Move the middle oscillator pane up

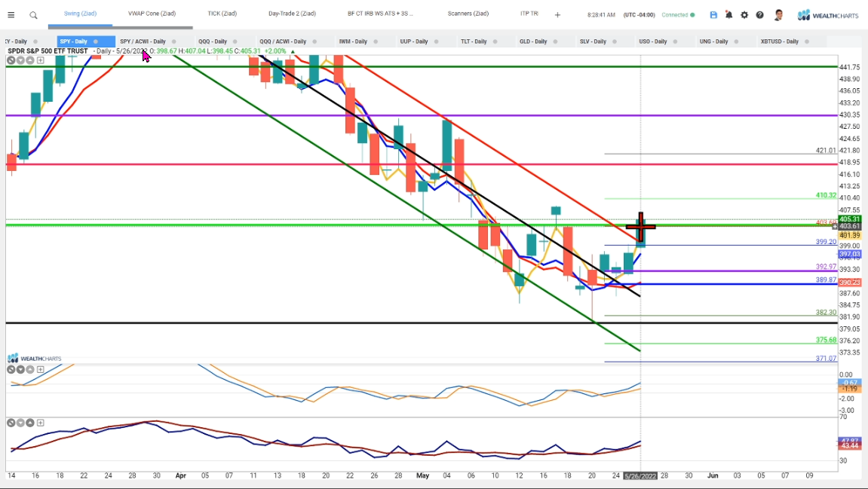tap(30, 369)
